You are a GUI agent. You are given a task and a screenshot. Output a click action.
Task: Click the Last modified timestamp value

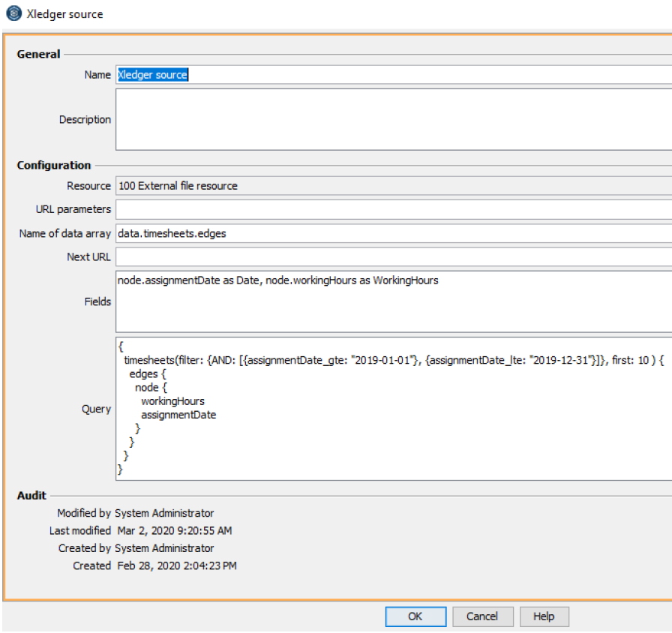pyautogui.click(x=175, y=531)
